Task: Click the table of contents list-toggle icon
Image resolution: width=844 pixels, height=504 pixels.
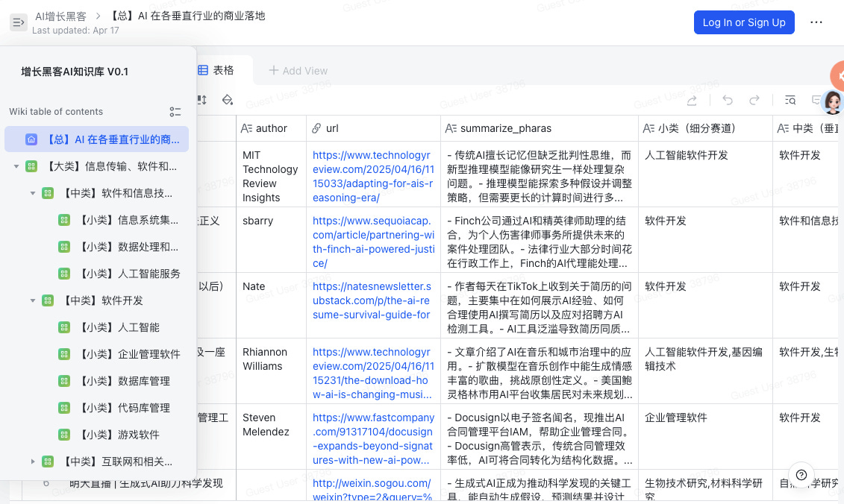Action: click(175, 111)
